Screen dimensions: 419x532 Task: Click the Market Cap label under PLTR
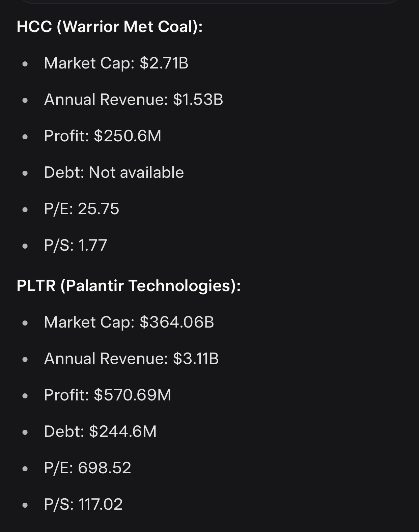click(89, 323)
